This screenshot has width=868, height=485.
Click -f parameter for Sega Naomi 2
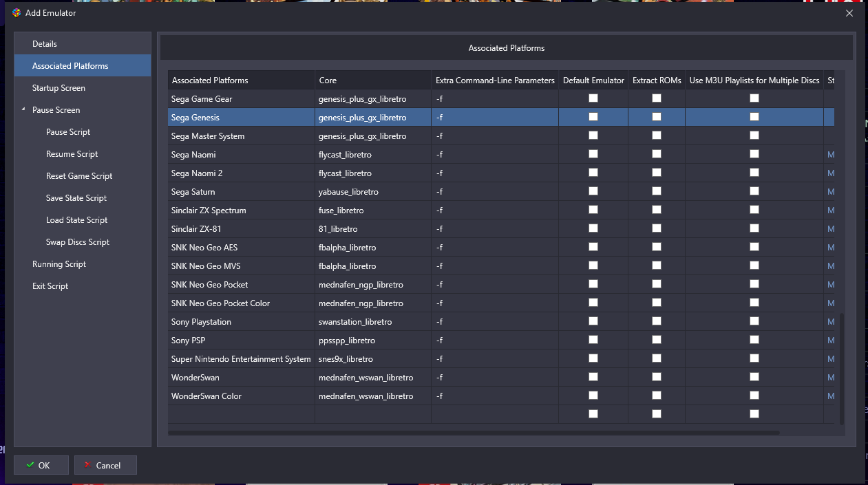click(x=495, y=173)
